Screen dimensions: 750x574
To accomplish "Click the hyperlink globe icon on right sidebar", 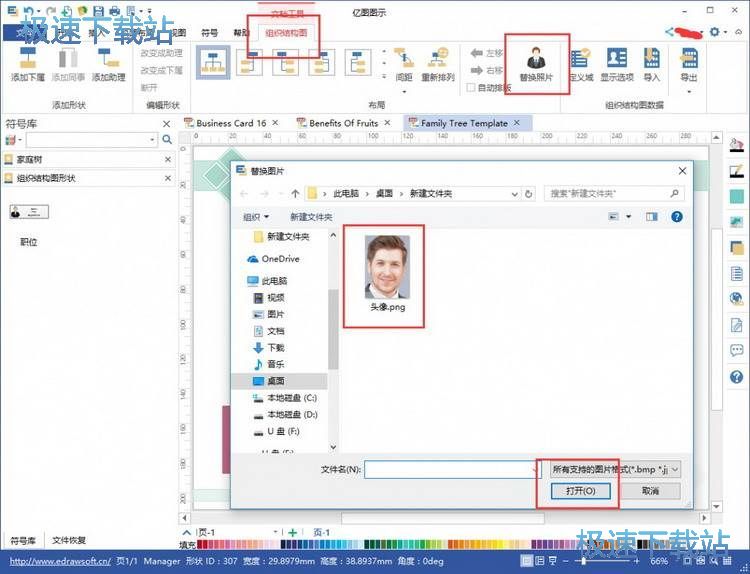I will (737, 299).
